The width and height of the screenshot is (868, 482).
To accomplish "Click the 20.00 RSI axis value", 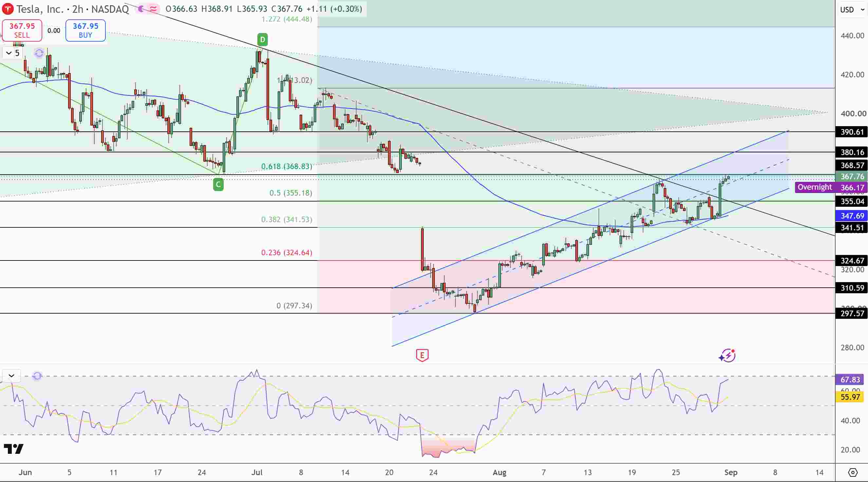I will tap(850, 450).
